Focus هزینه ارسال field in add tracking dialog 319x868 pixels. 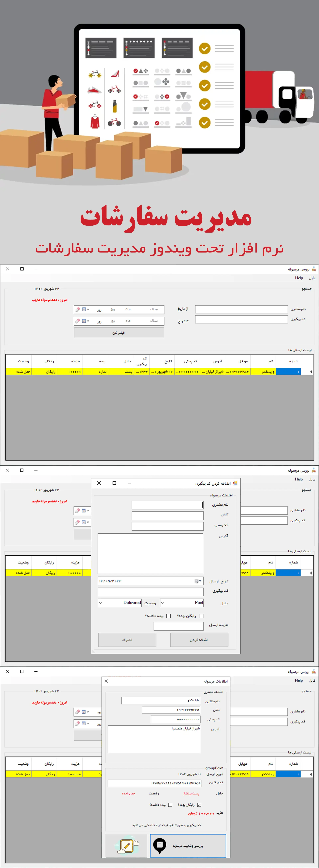click(179, 626)
